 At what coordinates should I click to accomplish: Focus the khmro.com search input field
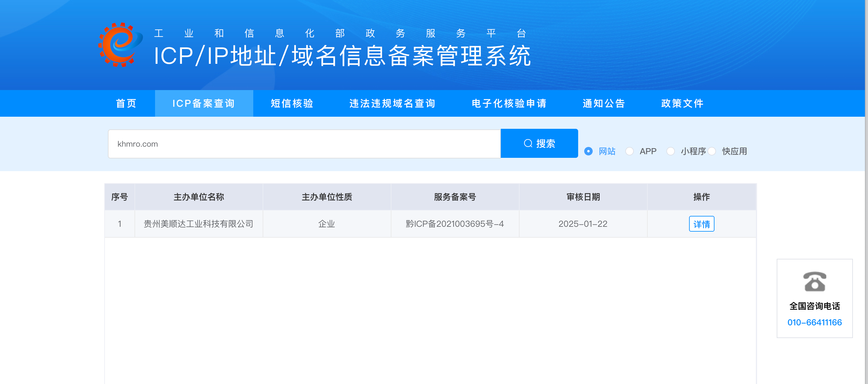[x=304, y=144]
